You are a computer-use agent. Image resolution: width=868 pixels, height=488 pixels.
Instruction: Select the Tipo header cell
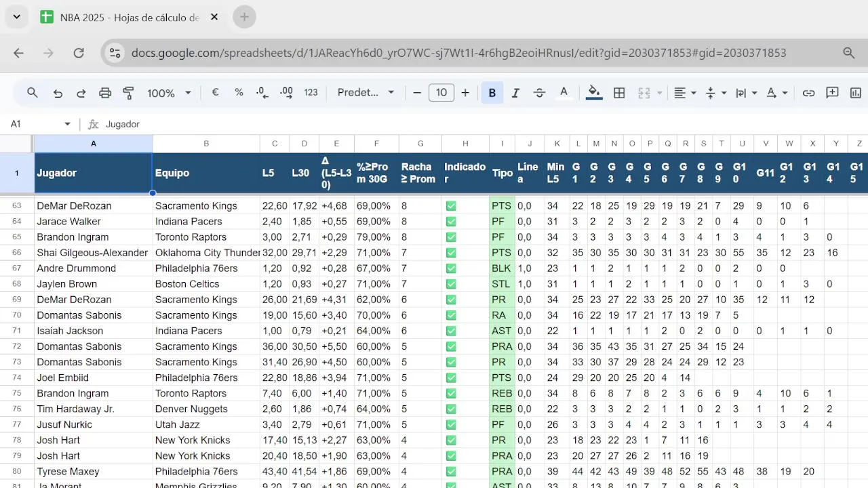[502, 173]
